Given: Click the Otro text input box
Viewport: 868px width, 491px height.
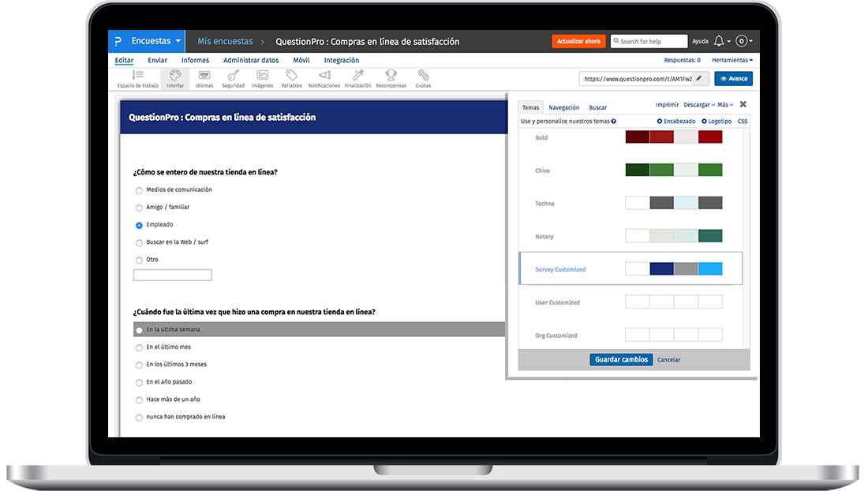Looking at the screenshot, I should 172,275.
